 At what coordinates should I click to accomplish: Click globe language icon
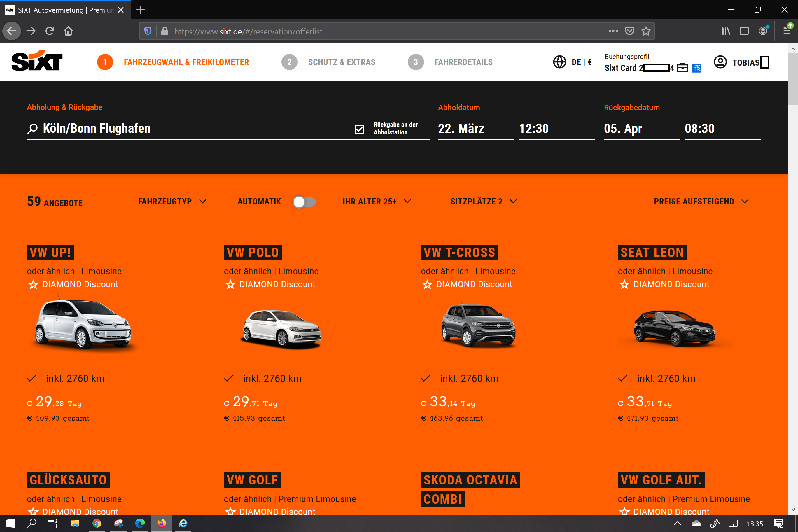click(x=559, y=62)
